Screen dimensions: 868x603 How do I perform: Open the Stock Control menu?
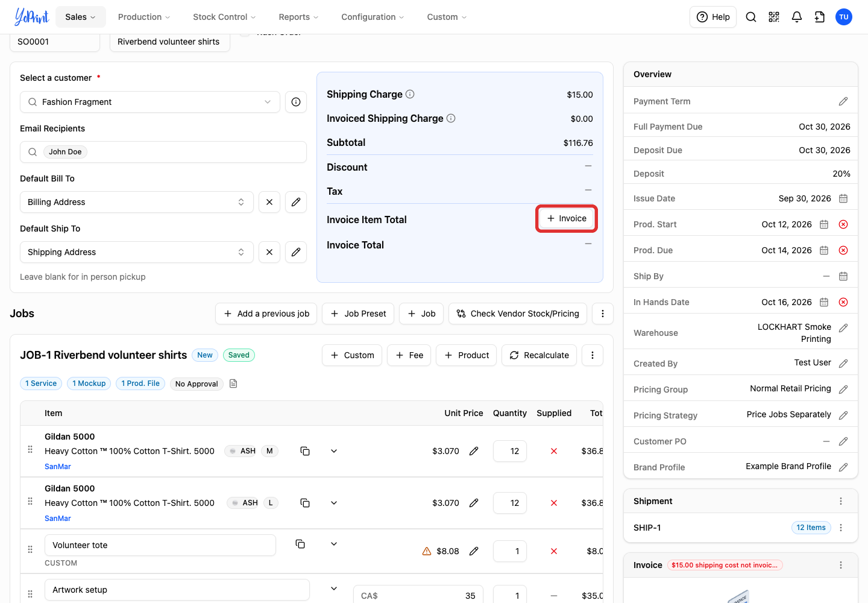(224, 17)
